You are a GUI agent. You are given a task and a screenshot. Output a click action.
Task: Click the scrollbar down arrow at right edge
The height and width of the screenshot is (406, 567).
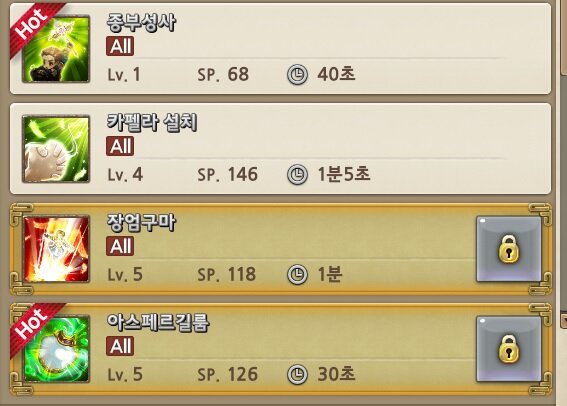click(564, 321)
